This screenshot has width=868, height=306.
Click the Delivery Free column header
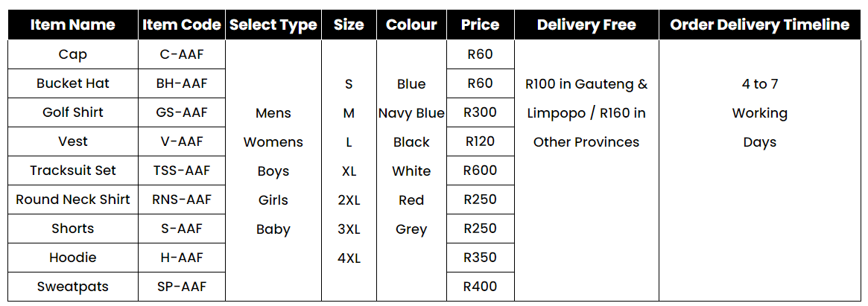[586, 25]
